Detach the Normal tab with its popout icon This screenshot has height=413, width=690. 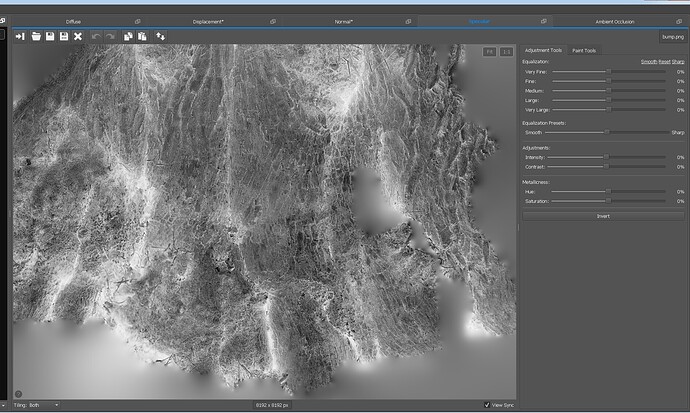click(408, 22)
